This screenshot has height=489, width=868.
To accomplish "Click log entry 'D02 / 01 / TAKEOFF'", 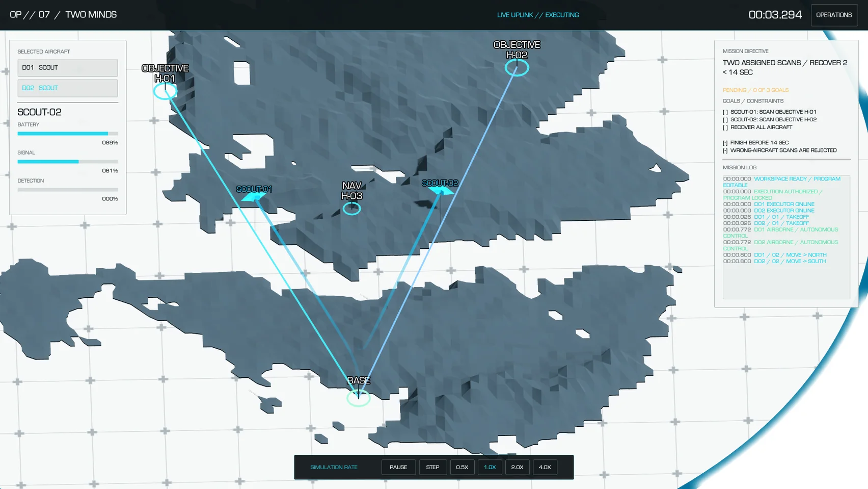I will pyautogui.click(x=766, y=223).
